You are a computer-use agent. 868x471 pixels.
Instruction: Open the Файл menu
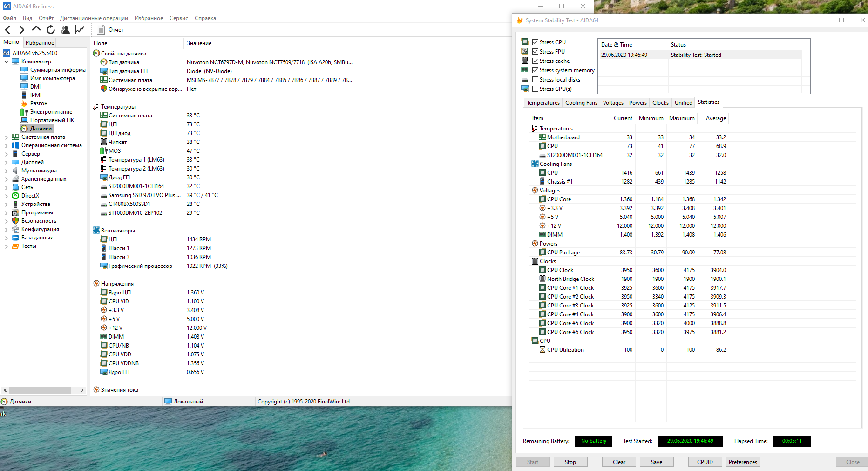pyautogui.click(x=9, y=18)
